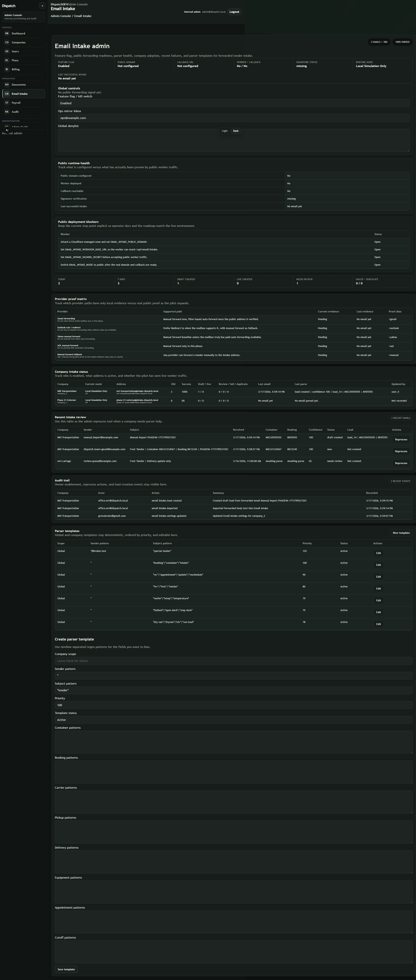Open Audit in sidebar
Image resolution: width=416 pixels, height=980 pixels.
click(24, 112)
